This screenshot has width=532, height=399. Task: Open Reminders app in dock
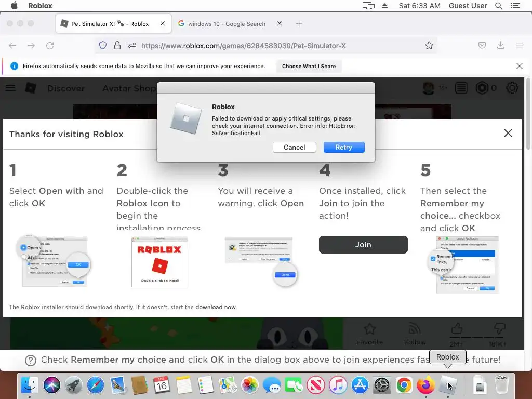tap(206, 385)
